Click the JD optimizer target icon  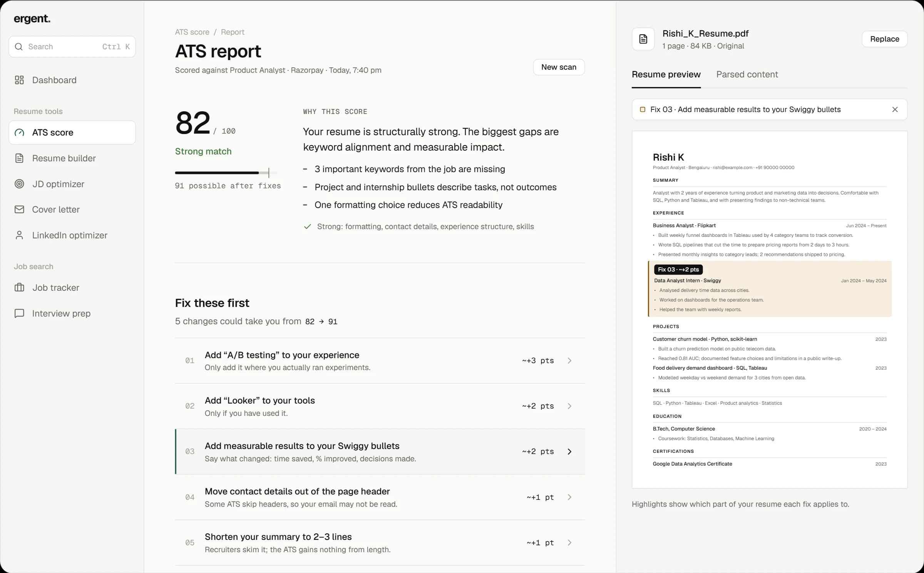click(x=19, y=184)
